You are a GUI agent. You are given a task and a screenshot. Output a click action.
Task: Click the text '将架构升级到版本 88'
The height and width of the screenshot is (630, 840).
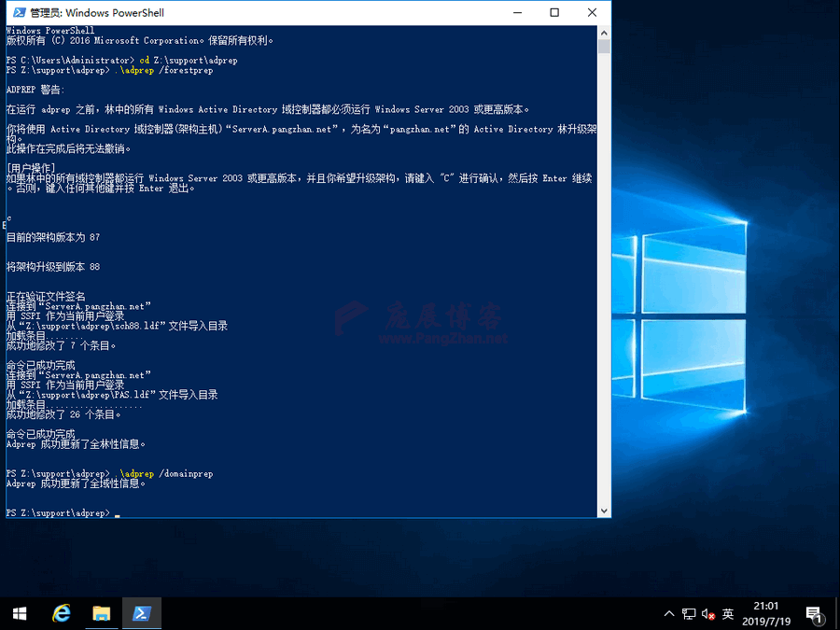coord(53,267)
